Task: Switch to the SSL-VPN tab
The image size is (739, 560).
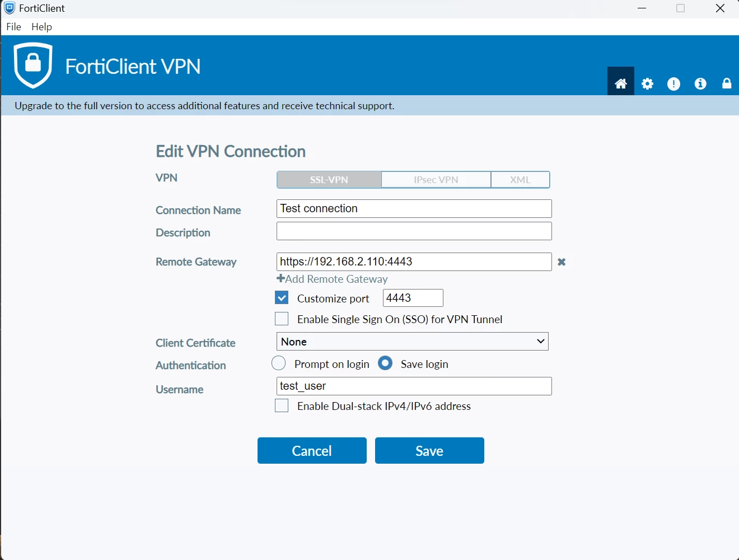Action: click(x=329, y=180)
